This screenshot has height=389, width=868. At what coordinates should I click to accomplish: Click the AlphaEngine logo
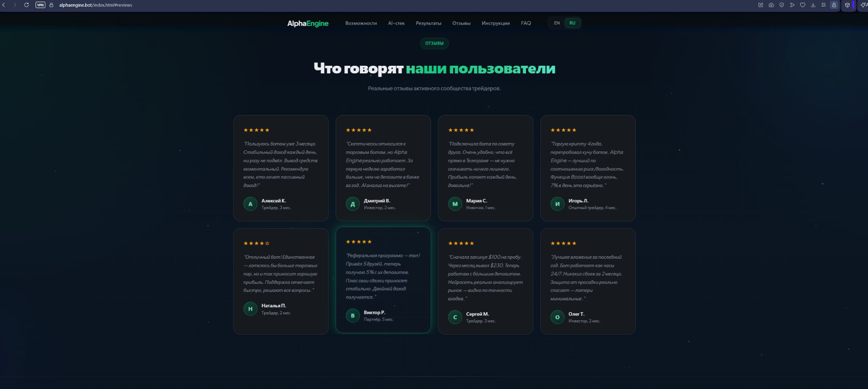pos(308,23)
